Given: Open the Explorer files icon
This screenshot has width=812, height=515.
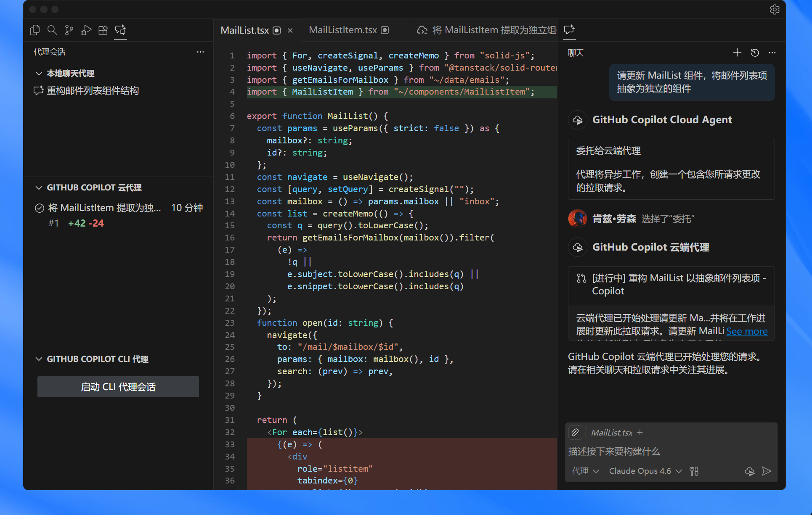Looking at the screenshot, I should tap(35, 30).
